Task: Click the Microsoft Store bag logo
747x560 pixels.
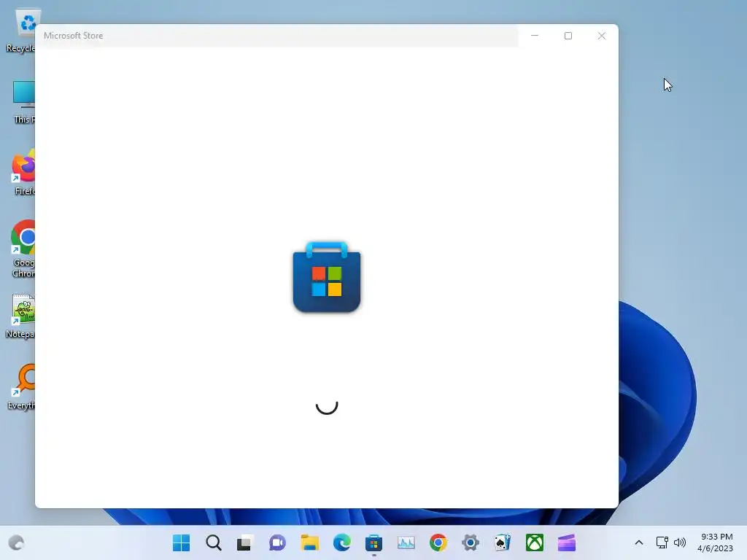Action: [327, 277]
